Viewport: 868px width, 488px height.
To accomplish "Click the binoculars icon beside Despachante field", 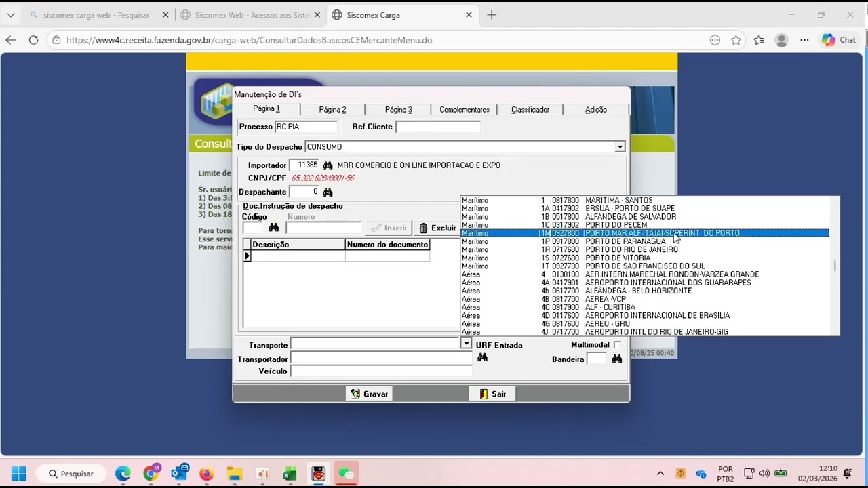I will pyautogui.click(x=328, y=192).
